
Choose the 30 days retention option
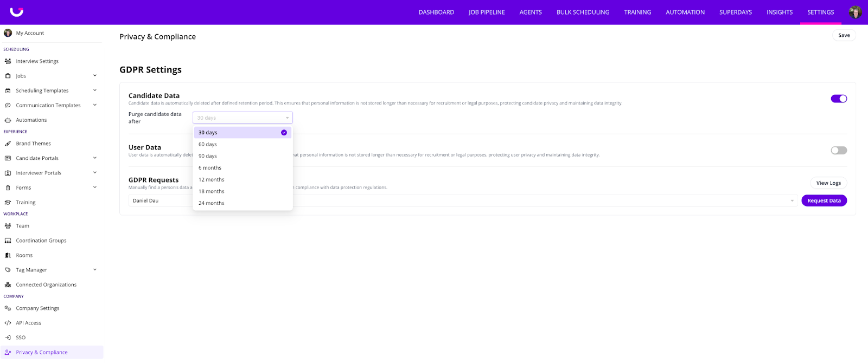coord(242,132)
